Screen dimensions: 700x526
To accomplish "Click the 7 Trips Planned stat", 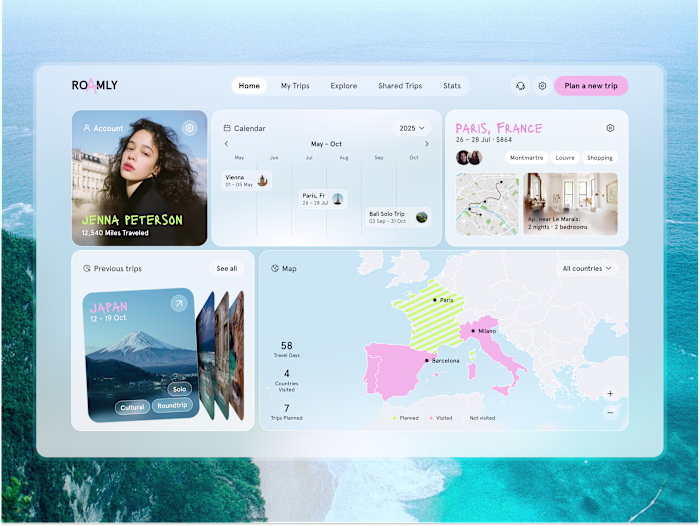I will (x=287, y=412).
